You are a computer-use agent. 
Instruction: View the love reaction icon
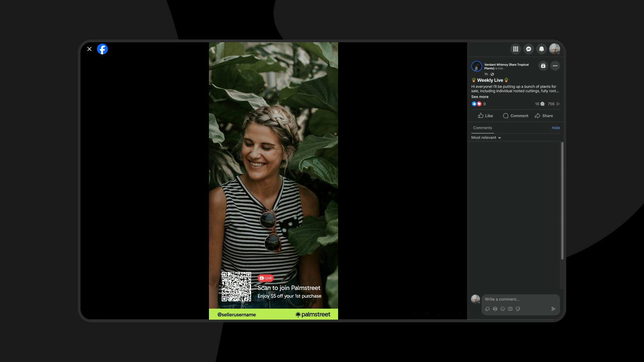tap(479, 104)
